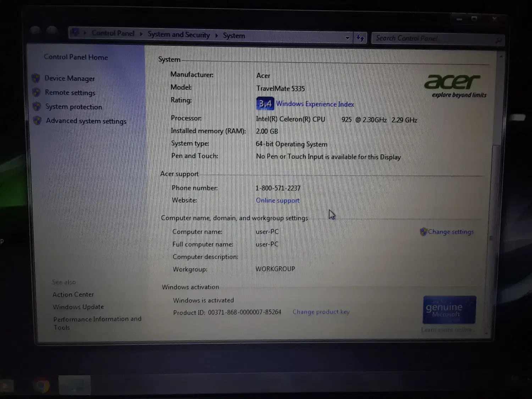Click the shield icon beside Change settings

(423, 232)
